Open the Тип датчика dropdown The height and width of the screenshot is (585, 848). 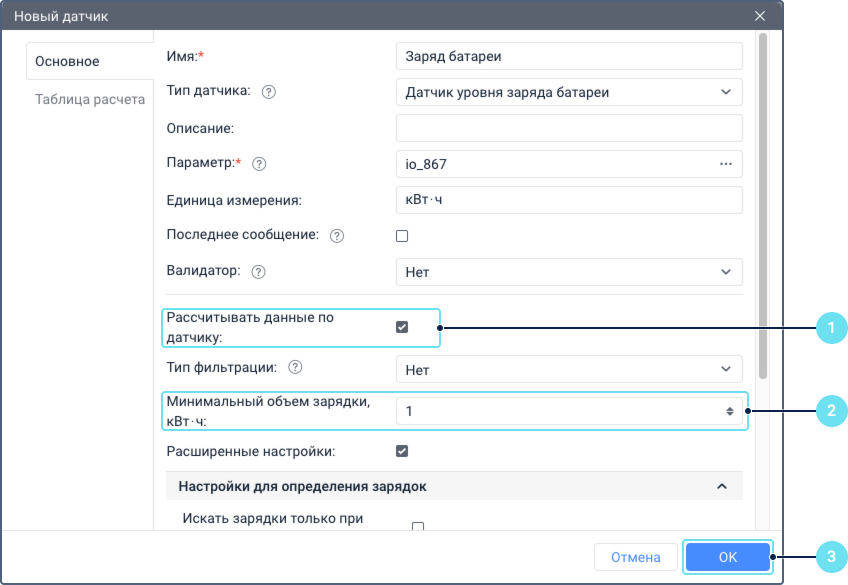click(569, 92)
